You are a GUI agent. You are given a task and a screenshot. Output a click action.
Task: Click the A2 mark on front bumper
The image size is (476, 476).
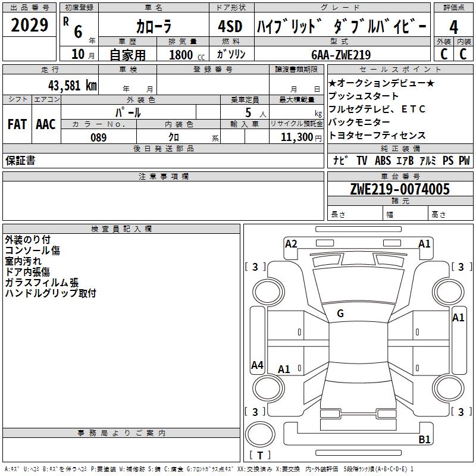pos(291,244)
